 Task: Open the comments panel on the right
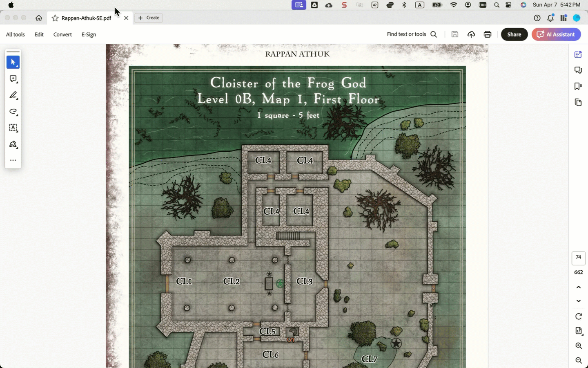578,70
